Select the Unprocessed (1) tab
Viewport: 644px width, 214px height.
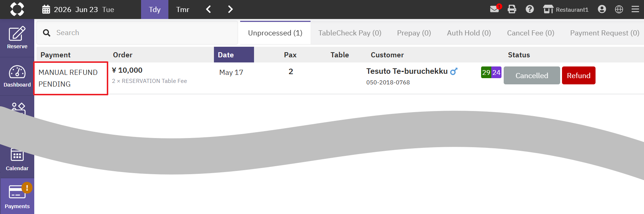[275, 33]
